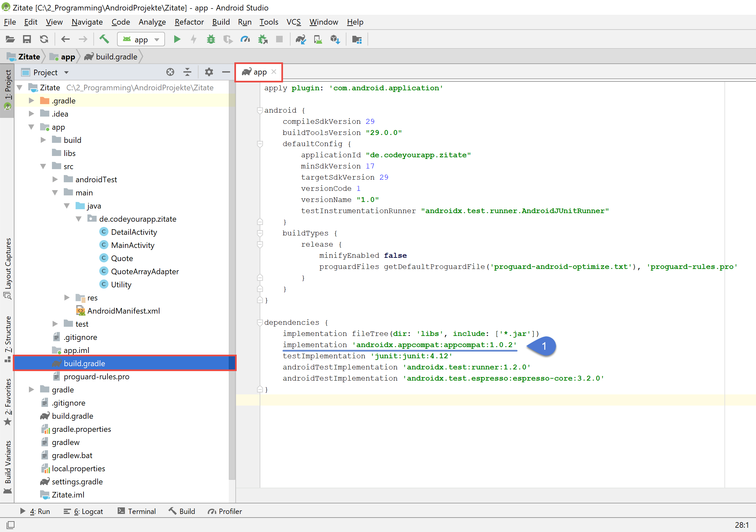
Task: Open the AVD Manager icon
Action: pyautogui.click(x=318, y=39)
